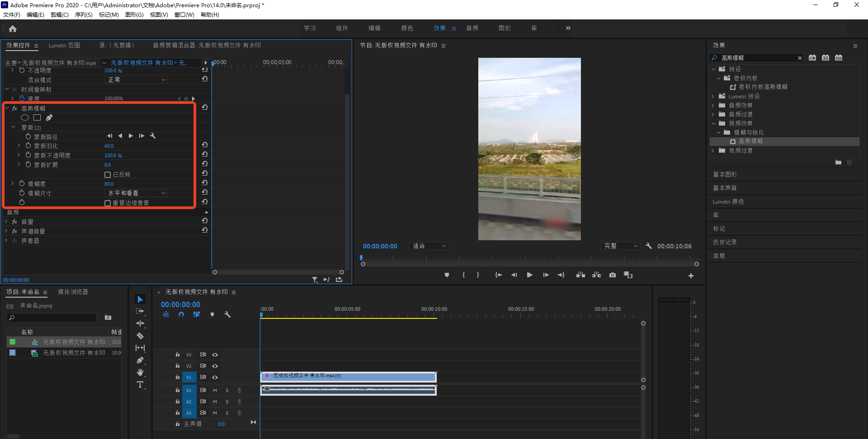The height and width of the screenshot is (439, 868).
Task: Select the Slip tool
Action: [140, 348]
